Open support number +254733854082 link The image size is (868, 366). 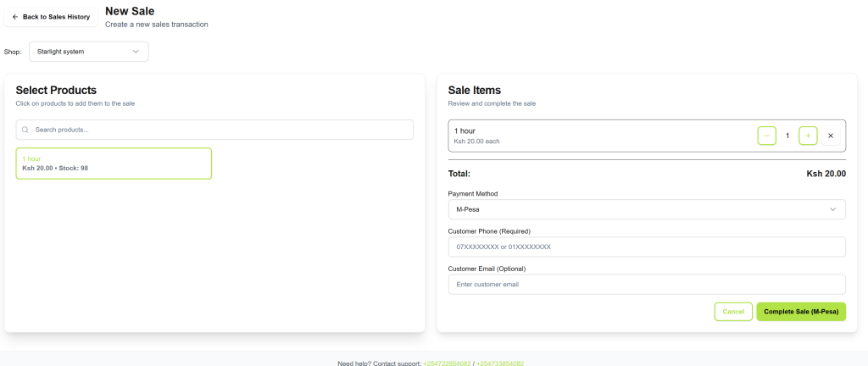(500, 363)
